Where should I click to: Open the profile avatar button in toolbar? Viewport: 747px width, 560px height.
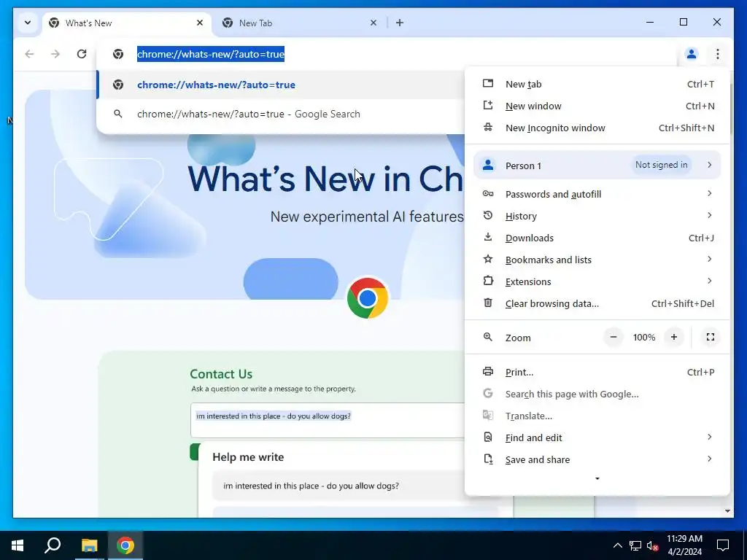pyautogui.click(x=692, y=54)
